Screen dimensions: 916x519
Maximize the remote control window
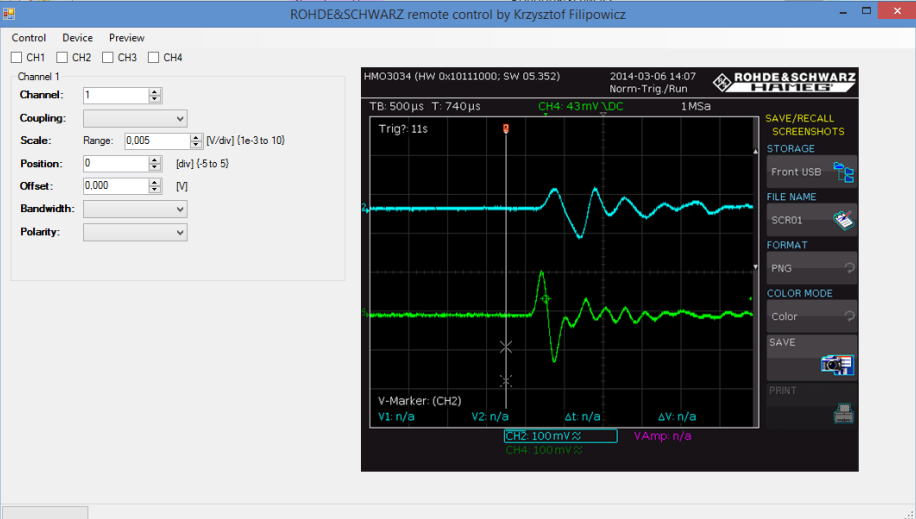click(866, 12)
